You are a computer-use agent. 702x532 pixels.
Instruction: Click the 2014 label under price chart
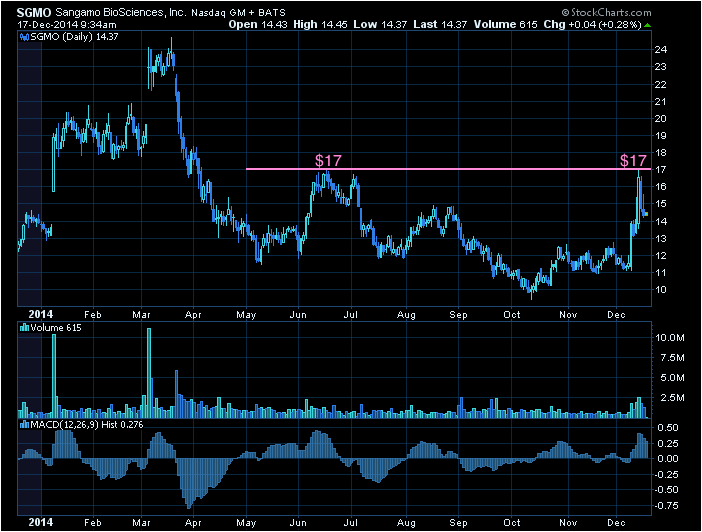point(40,314)
